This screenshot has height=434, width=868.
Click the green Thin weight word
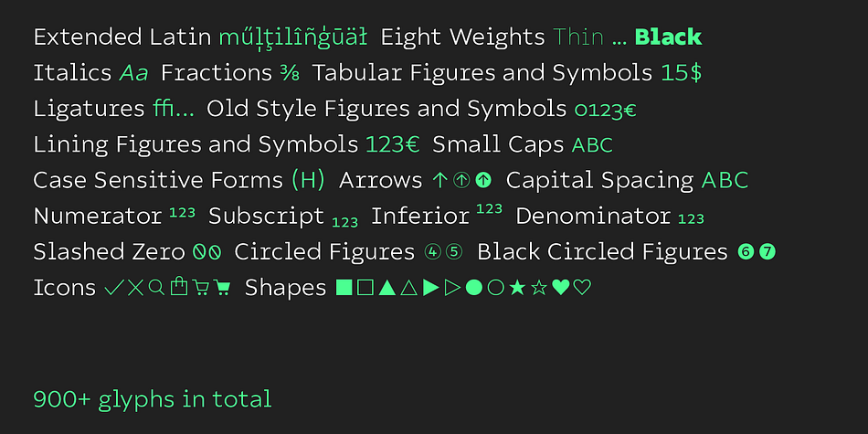578,37
